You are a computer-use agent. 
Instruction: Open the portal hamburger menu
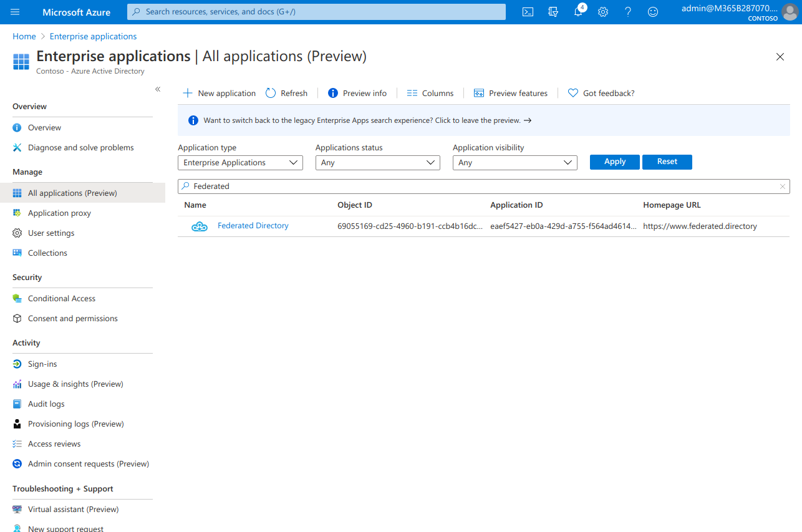click(15, 12)
